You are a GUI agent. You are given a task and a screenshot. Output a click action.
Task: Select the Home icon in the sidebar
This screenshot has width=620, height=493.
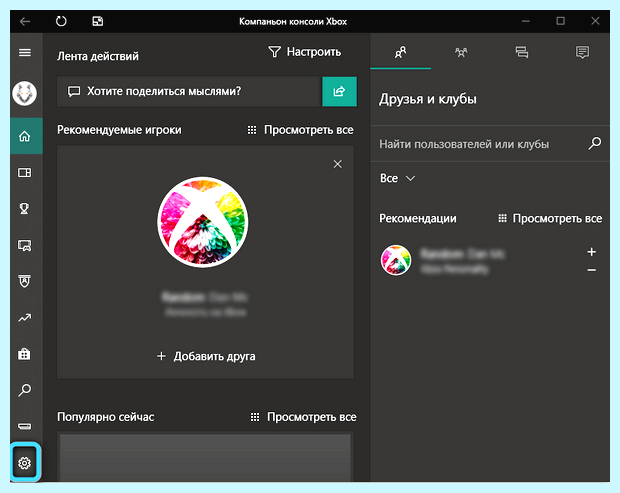pos(26,136)
